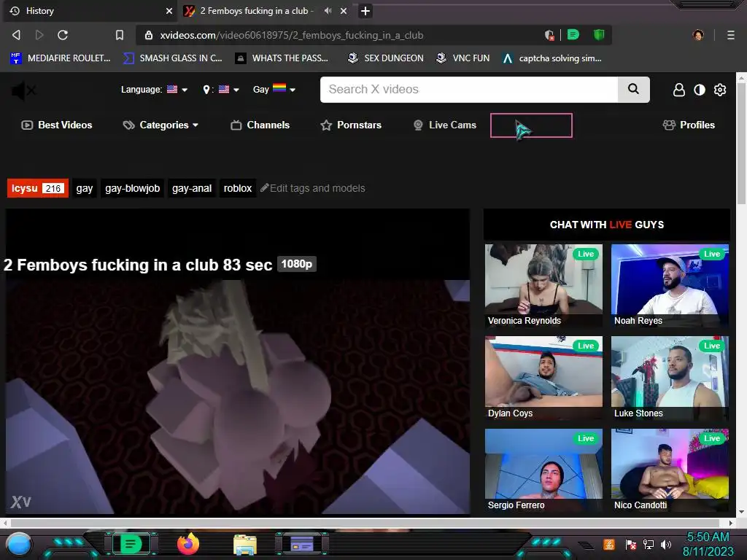
Task: View site info via the padlock icon
Action: pyautogui.click(x=149, y=35)
